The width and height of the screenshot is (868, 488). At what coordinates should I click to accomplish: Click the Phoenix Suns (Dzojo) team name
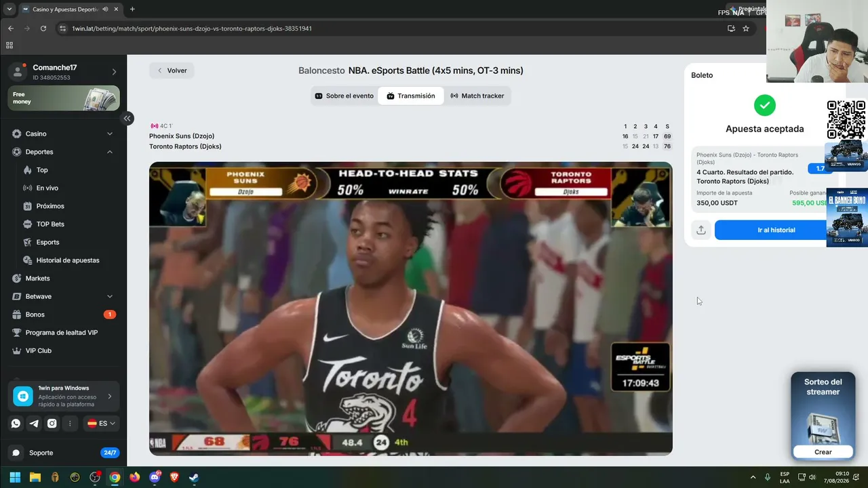(x=182, y=136)
